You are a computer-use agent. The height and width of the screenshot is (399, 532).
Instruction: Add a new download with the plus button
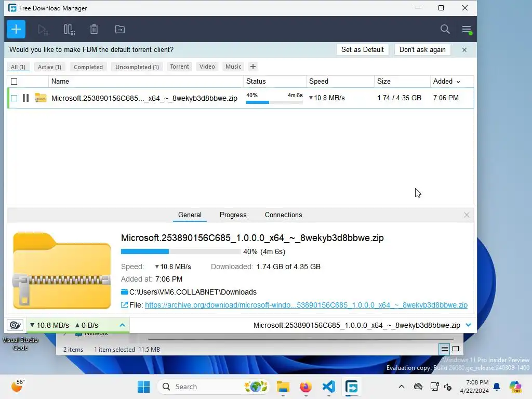[16, 29]
